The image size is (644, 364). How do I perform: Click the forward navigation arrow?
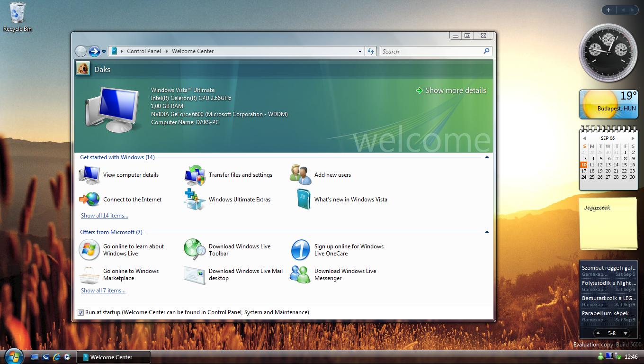coord(94,51)
